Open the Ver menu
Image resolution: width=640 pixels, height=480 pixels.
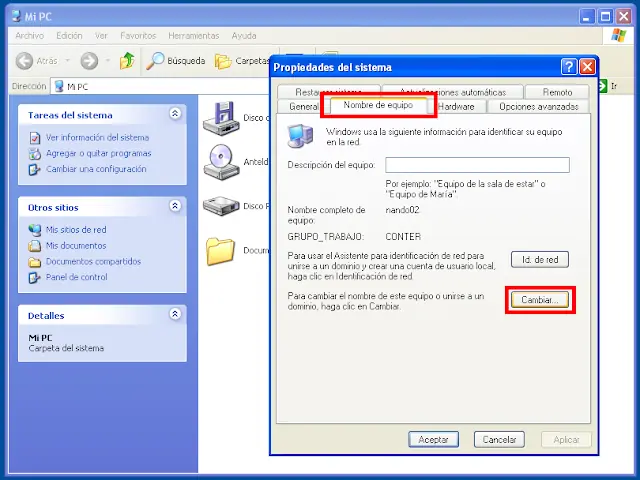pos(101,36)
